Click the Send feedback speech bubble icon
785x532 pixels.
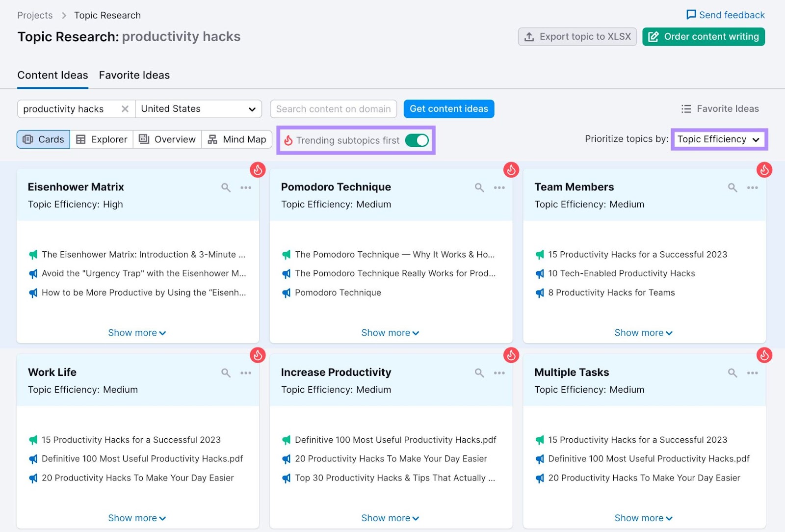pos(691,15)
